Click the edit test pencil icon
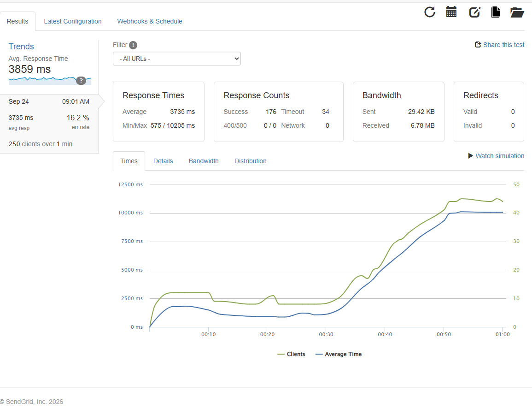 [x=474, y=12]
